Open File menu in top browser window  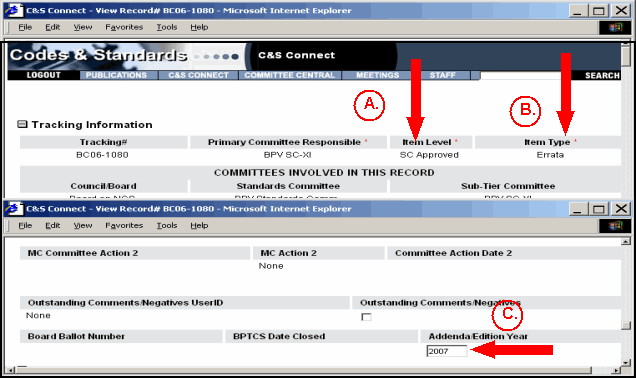[25, 27]
